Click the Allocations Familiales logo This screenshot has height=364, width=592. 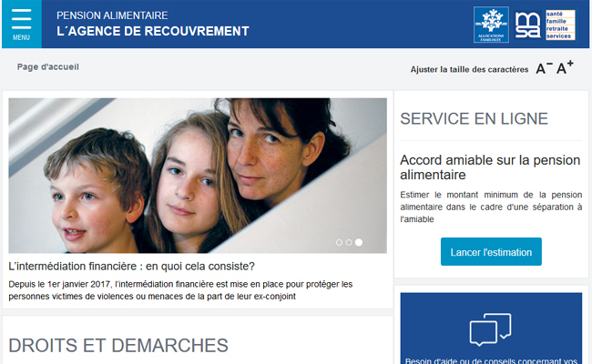491,25
